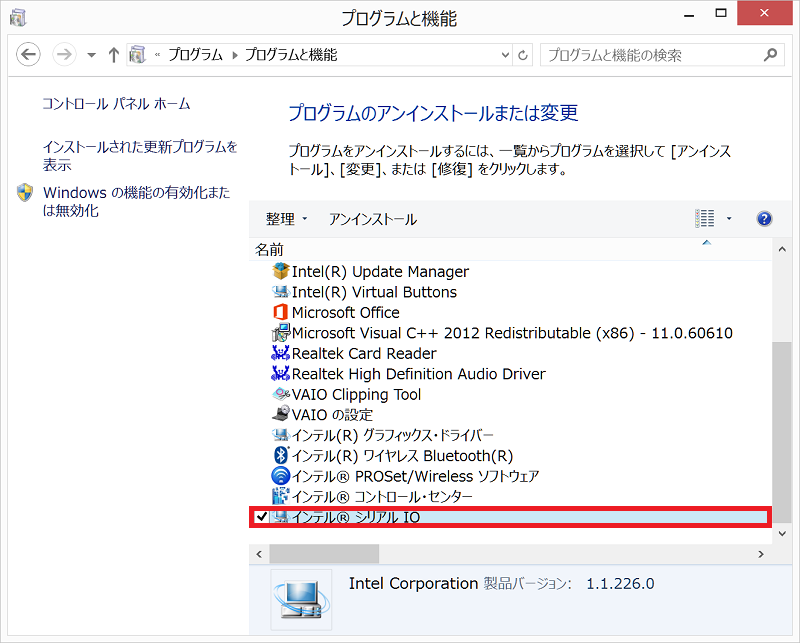Click the list scroll up arrow
Image resolution: width=800 pixels, height=643 pixels.
click(782, 250)
